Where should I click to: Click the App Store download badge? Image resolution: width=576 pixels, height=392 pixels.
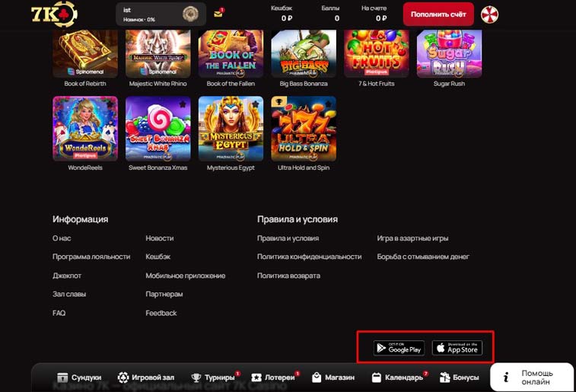457,348
